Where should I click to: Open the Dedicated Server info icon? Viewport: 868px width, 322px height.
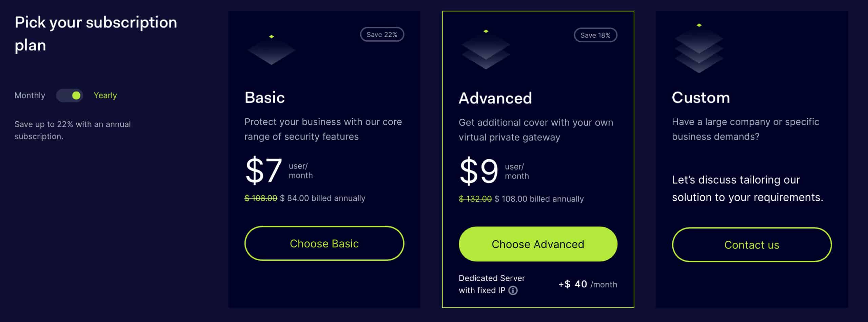point(513,290)
